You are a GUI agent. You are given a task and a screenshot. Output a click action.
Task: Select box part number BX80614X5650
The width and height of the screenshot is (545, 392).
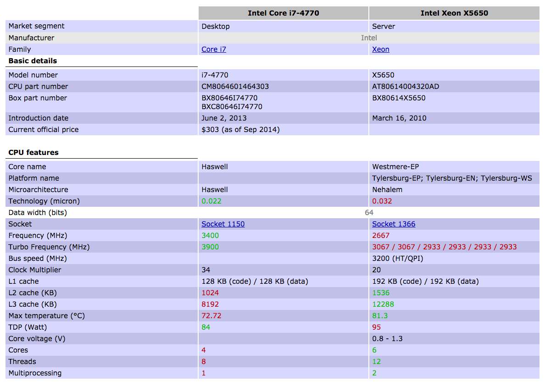pos(399,98)
